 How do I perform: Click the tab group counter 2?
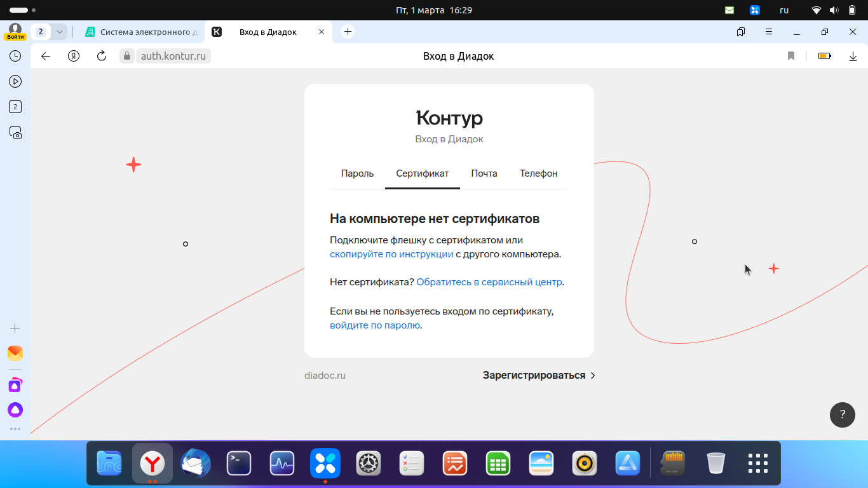tap(41, 32)
